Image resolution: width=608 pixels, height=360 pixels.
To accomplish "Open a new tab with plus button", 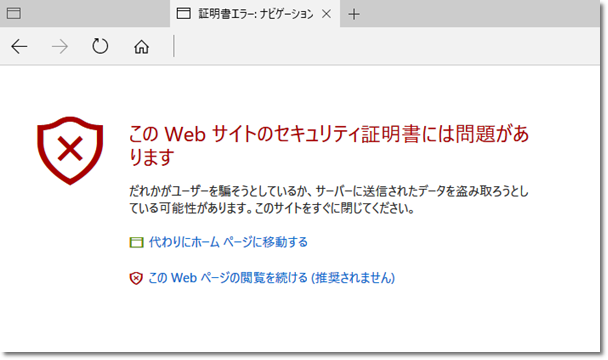I will pos(354,14).
